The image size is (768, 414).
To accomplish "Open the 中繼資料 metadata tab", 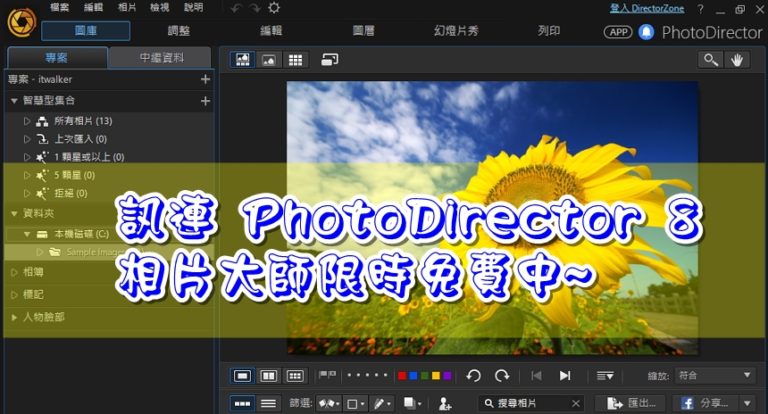I will click(160, 58).
